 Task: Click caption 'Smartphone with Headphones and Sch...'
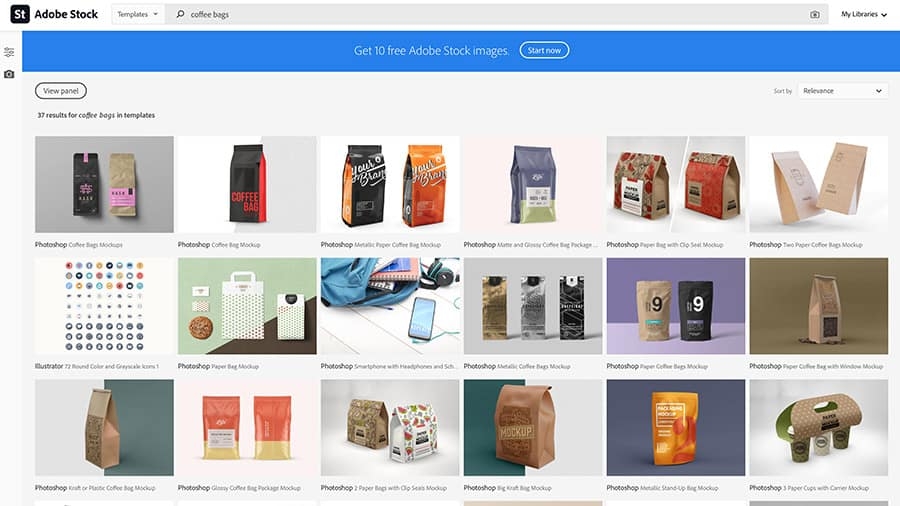coord(405,366)
